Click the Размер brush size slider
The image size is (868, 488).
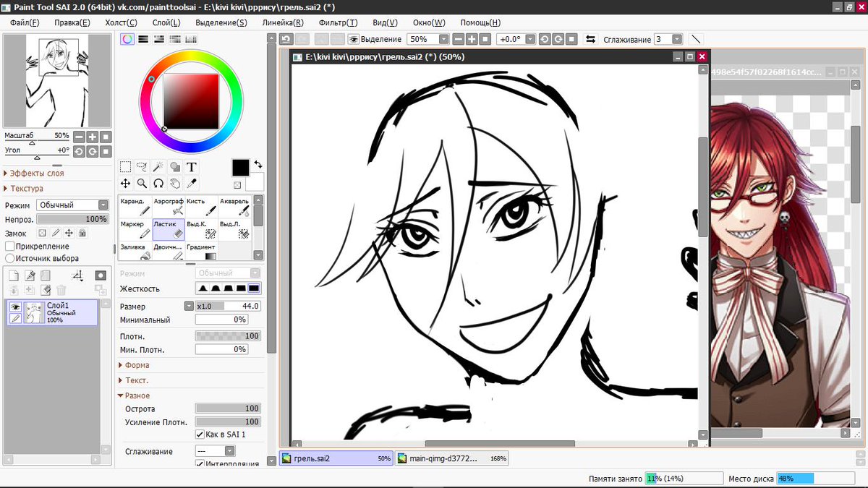(x=228, y=307)
